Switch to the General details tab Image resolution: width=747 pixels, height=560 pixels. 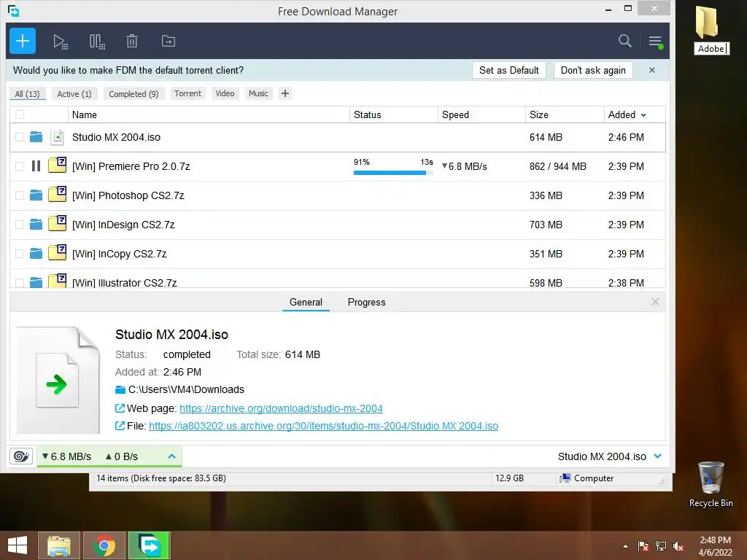pos(306,303)
